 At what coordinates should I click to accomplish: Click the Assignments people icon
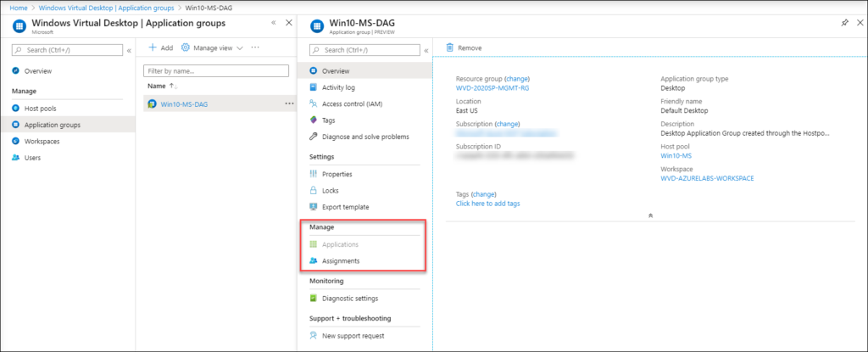314,260
